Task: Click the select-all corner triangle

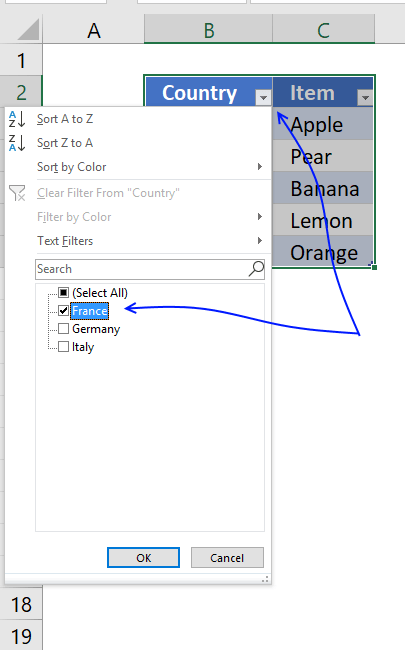Action: click(x=29, y=30)
